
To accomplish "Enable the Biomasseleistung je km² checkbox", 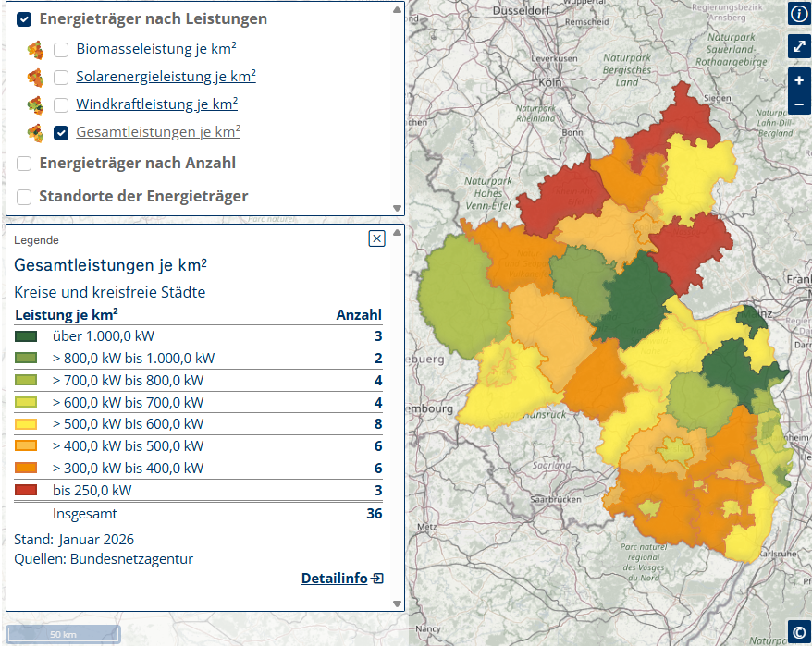I will point(61,50).
